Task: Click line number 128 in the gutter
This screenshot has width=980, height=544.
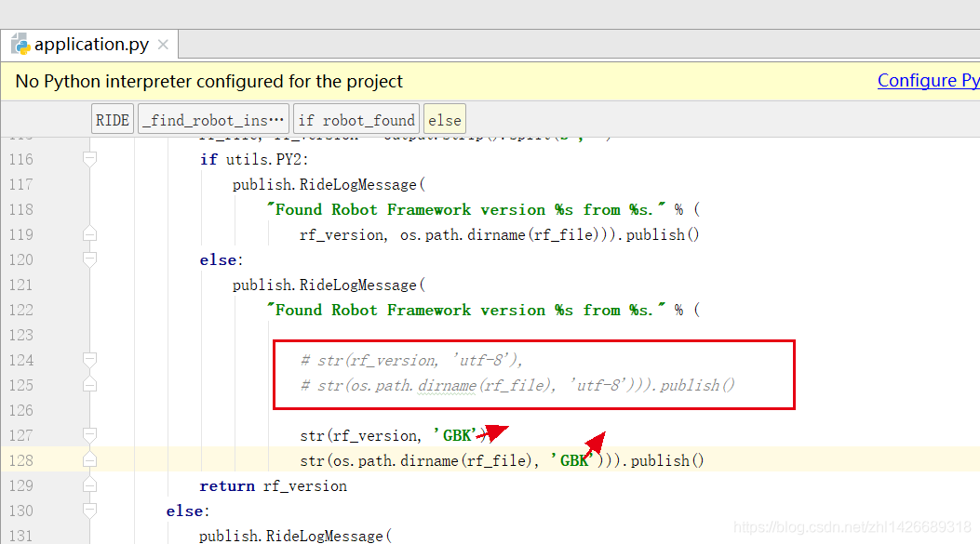Action: pyautogui.click(x=20, y=460)
